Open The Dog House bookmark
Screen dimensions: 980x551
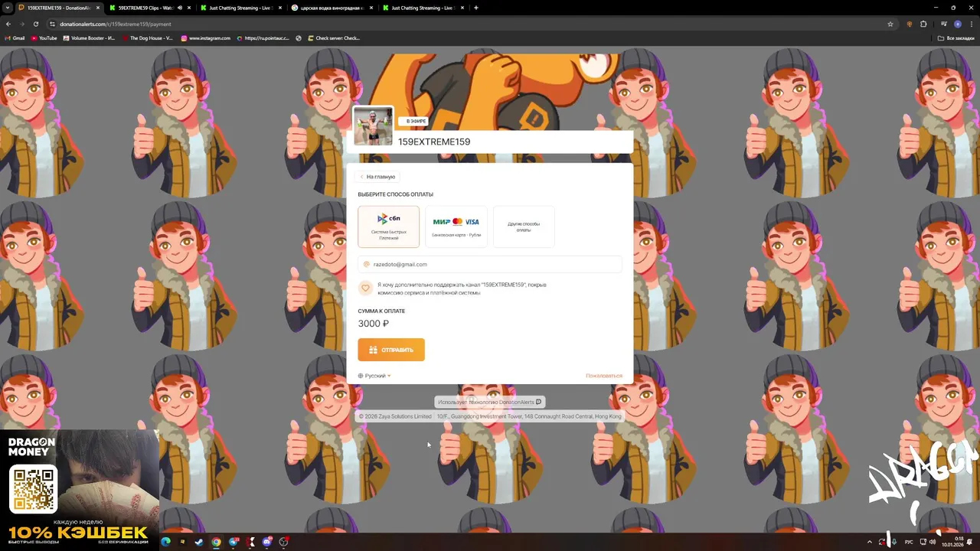pos(146,37)
